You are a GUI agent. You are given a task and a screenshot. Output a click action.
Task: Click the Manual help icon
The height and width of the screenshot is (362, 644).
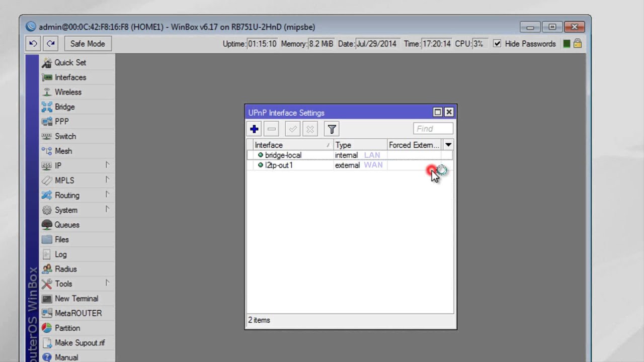pos(47,357)
